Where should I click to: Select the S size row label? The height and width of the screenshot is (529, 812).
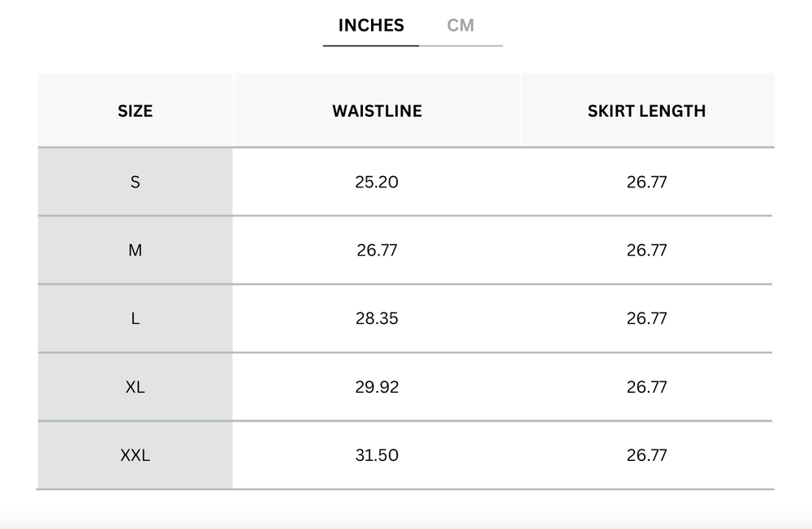click(x=135, y=183)
